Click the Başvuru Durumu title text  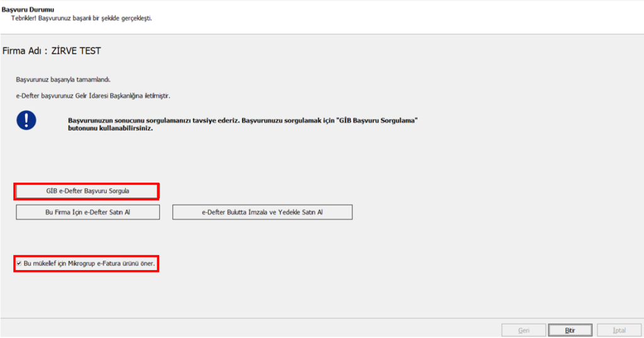[28, 9]
